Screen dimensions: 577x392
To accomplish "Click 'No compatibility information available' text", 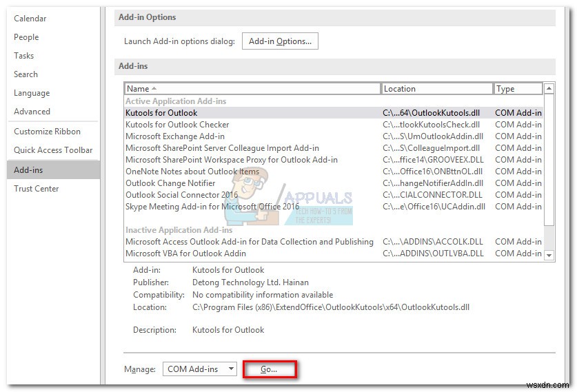I will [263, 295].
